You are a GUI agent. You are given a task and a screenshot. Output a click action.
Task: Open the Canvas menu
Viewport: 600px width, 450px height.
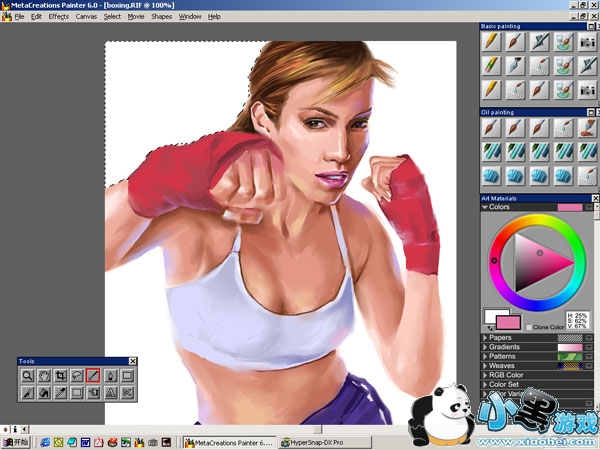tap(87, 17)
